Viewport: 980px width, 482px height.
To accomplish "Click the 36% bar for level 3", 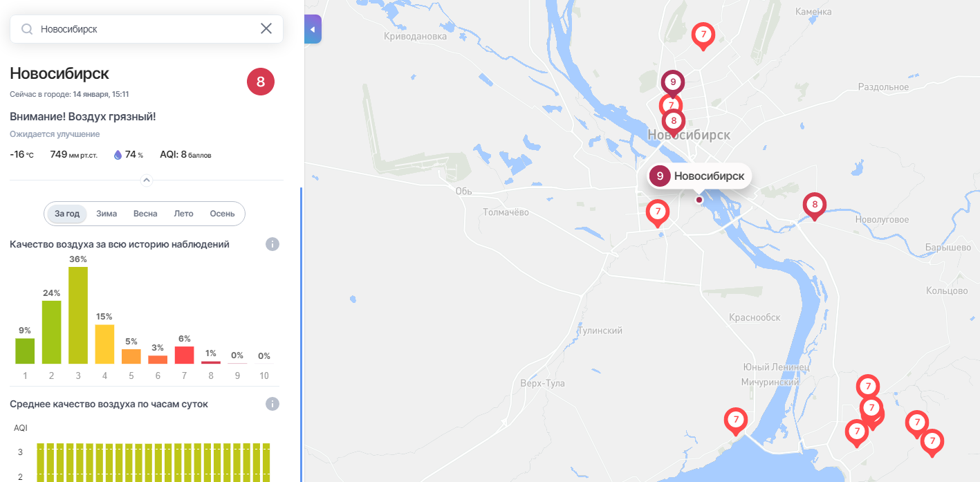I will [78, 315].
